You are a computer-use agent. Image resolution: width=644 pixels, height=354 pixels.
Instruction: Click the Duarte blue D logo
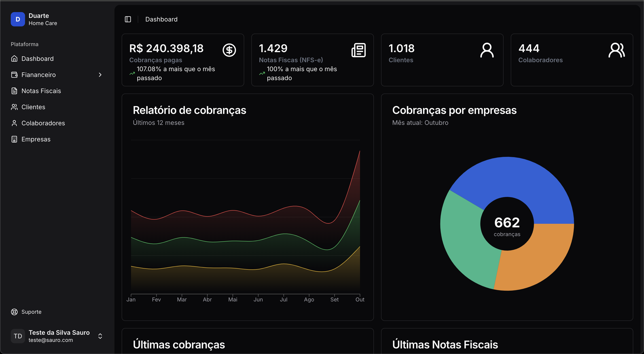click(x=18, y=19)
